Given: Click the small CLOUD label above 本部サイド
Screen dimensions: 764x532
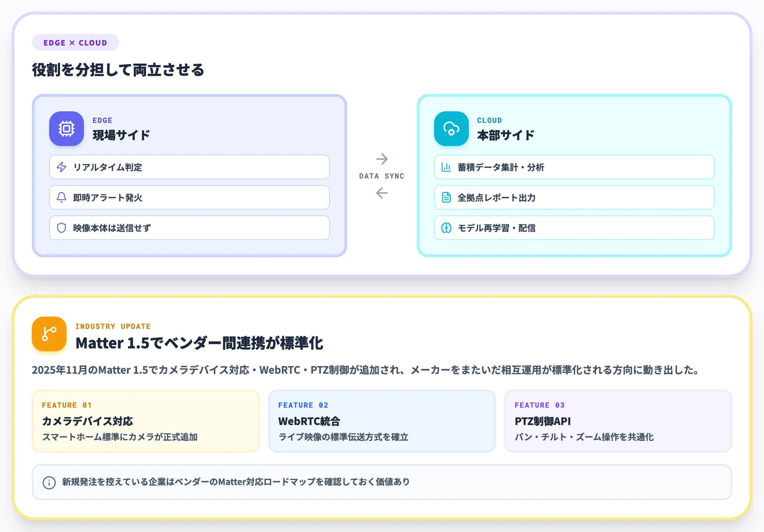Looking at the screenshot, I should [489, 120].
